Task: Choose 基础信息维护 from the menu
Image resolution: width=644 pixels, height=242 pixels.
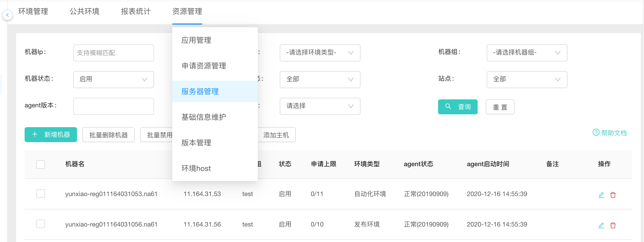Action: [x=215, y=117]
